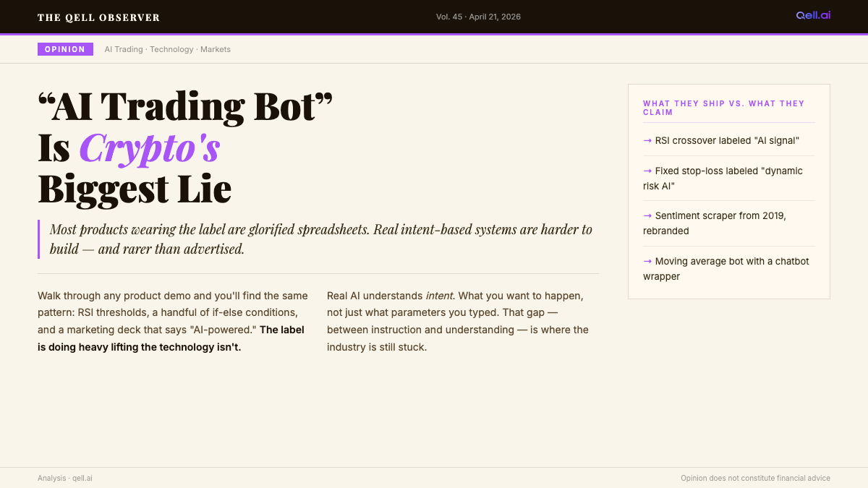
Task: Click the Vol. 45 date line
Action: pyautogui.click(x=478, y=17)
